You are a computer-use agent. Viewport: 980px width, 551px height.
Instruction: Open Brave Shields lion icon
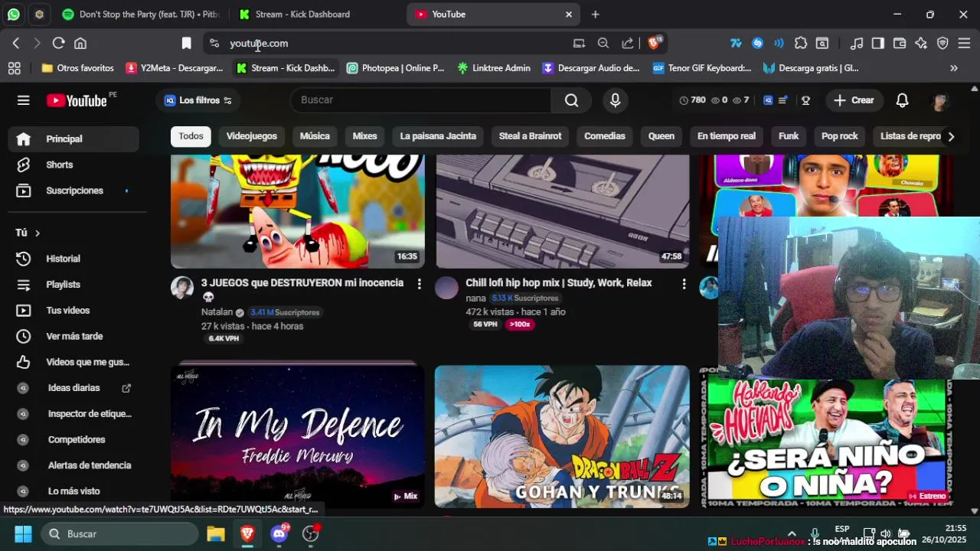pyautogui.click(x=655, y=43)
